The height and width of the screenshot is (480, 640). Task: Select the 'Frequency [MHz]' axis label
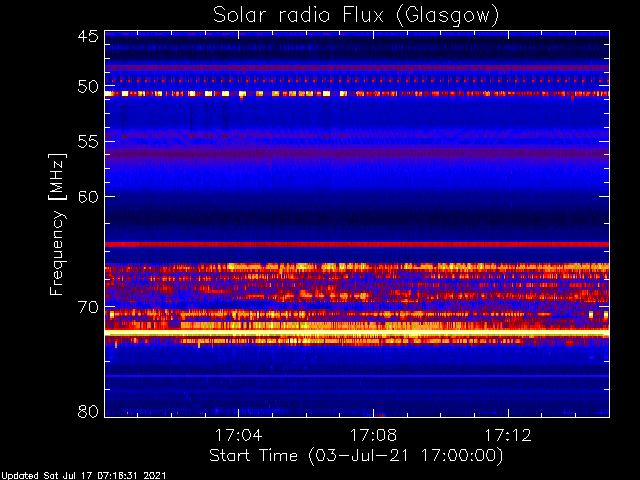point(57,224)
